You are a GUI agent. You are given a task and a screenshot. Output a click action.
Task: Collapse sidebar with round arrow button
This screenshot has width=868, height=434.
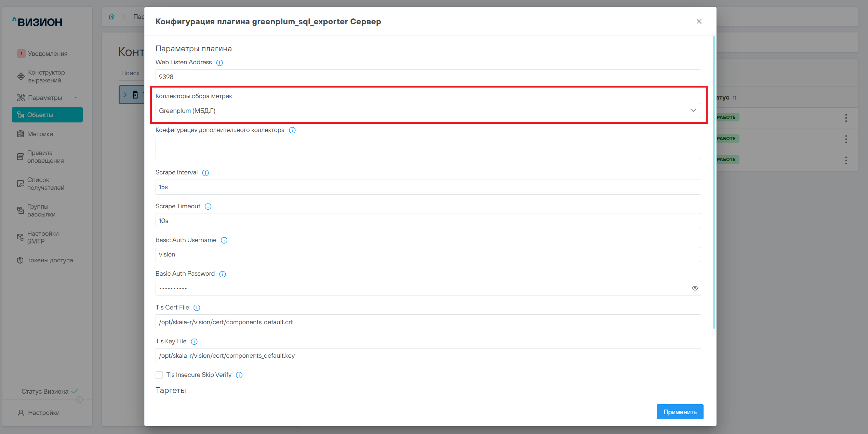pyautogui.click(x=79, y=399)
